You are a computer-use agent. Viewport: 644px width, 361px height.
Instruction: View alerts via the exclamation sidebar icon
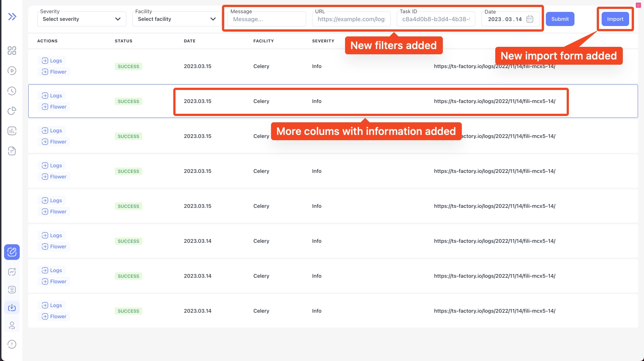(12, 344)
